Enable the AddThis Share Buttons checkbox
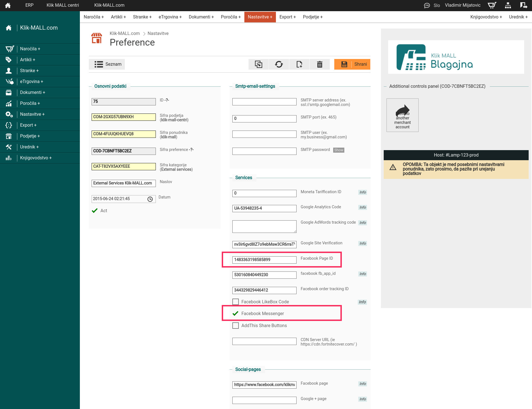 236,326
